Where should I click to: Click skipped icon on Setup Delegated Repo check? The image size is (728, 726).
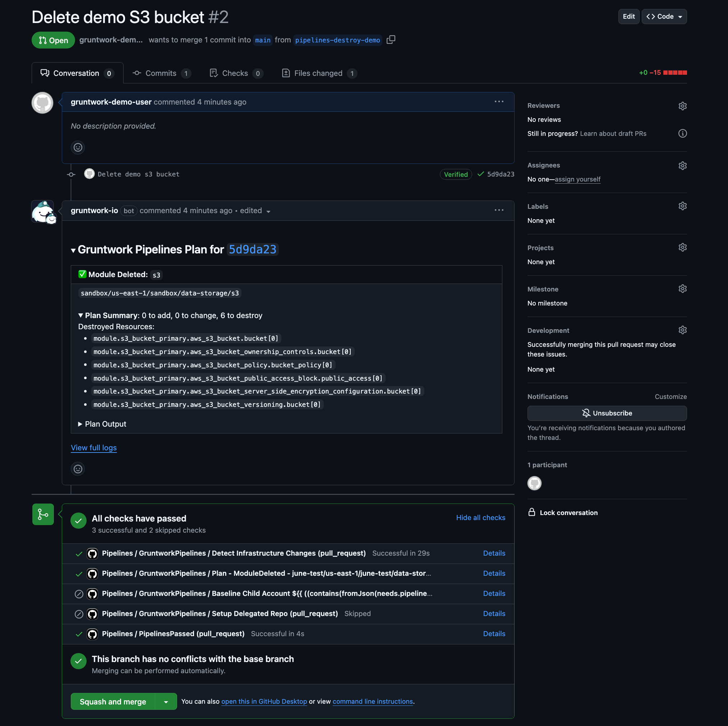(79, 614)
